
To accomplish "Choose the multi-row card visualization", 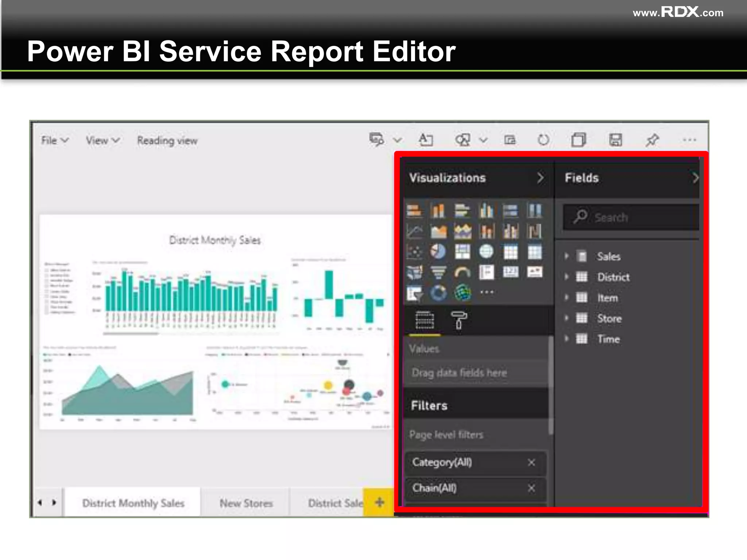I will click(x=487, y=272).
